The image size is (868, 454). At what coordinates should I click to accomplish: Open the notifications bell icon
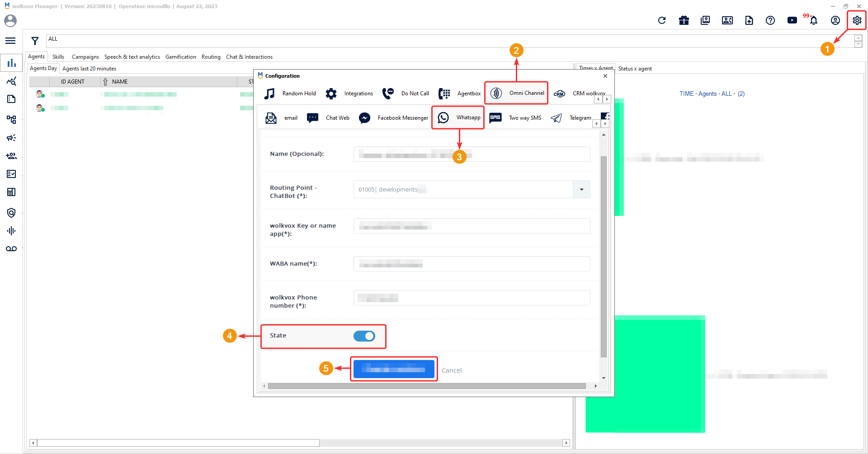(x=814, y=20)
